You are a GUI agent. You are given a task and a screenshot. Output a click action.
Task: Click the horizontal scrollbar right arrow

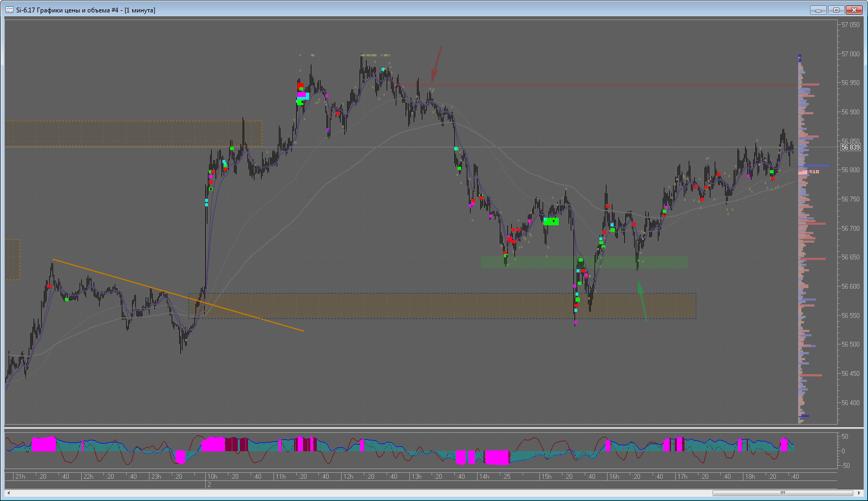click(859, 493)
